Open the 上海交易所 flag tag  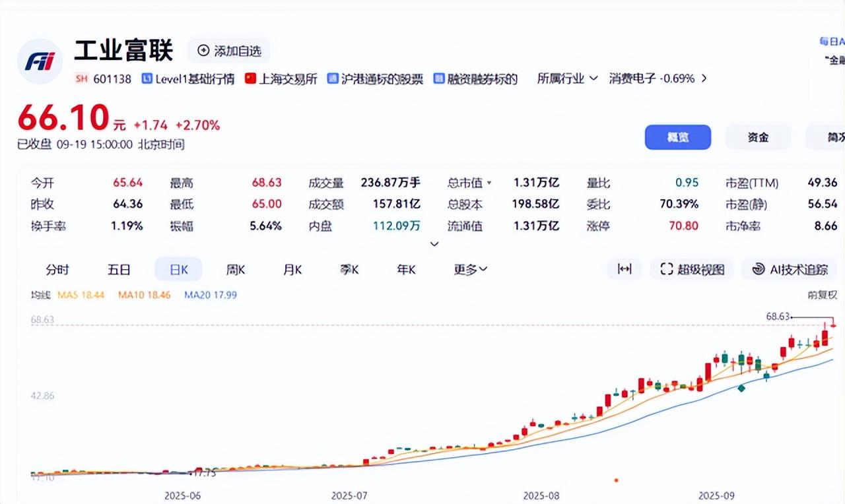250,79
